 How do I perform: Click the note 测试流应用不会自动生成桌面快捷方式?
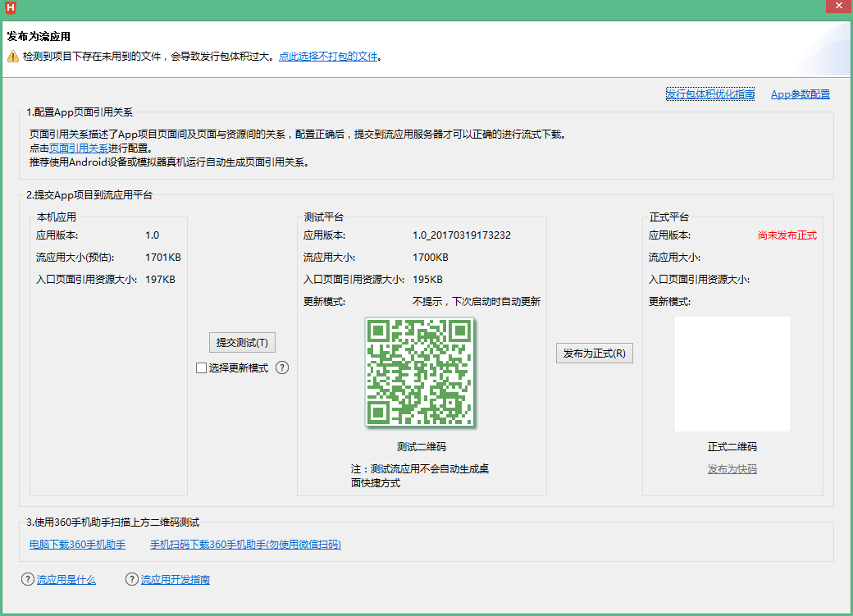point(420,476)
